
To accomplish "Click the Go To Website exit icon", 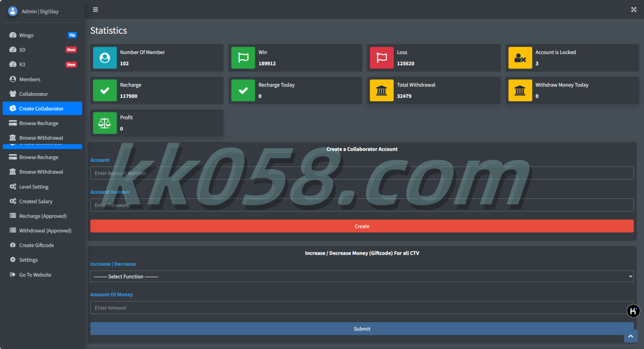I will point(13,275).
